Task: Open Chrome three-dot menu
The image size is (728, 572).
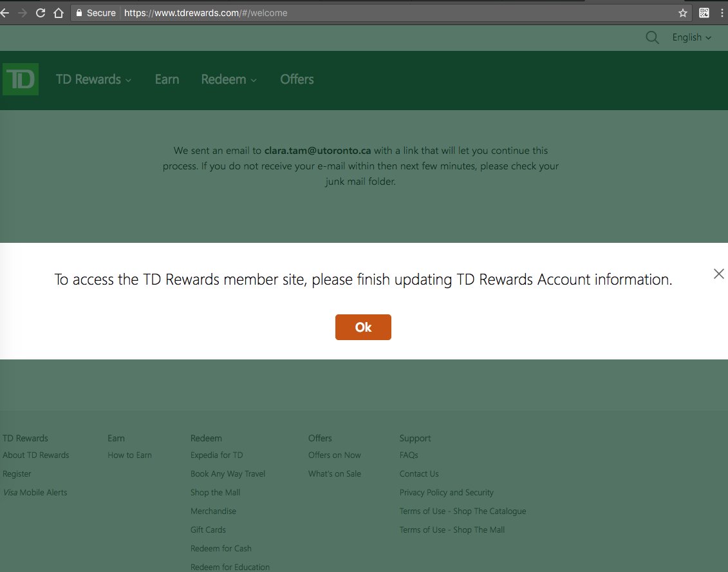Action: pyautogui.click(x=722, y=13)
